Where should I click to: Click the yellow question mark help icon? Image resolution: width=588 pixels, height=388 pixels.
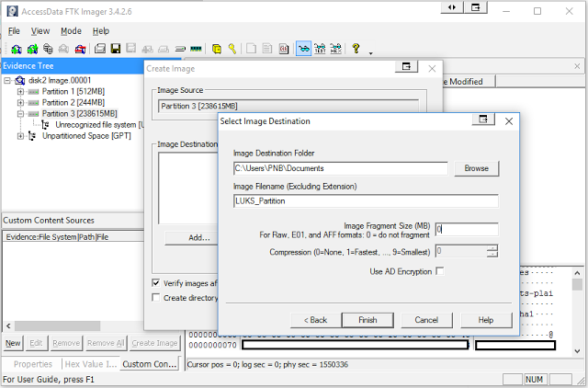356,49
